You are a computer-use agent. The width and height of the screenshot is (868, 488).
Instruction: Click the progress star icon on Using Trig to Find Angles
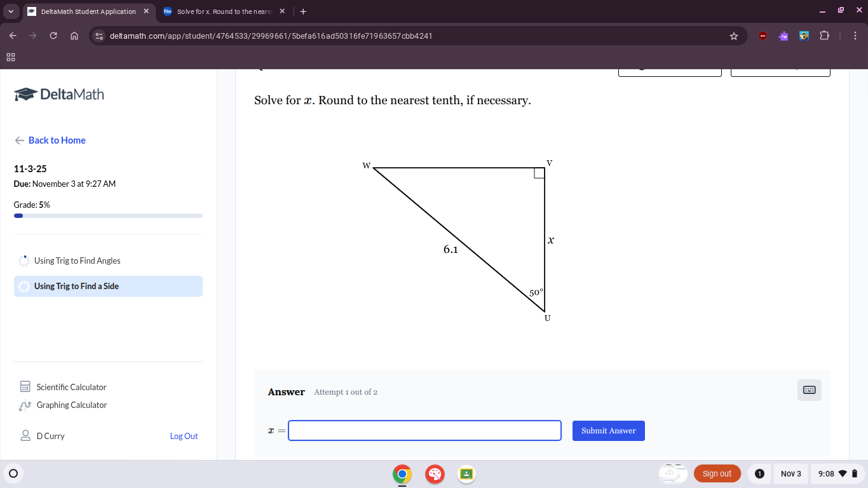(24, 261)
